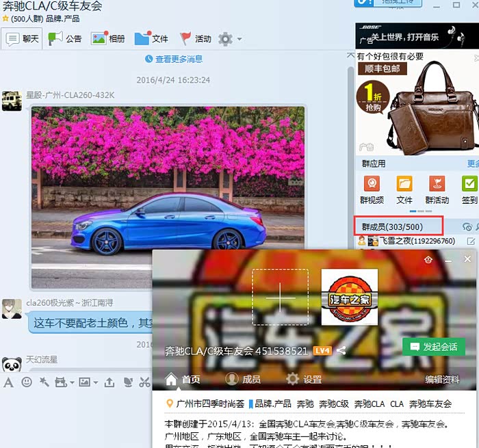The image size is (479, 448).
Task: Click the standalone CLA tag
Action: [x=397, y=404]
